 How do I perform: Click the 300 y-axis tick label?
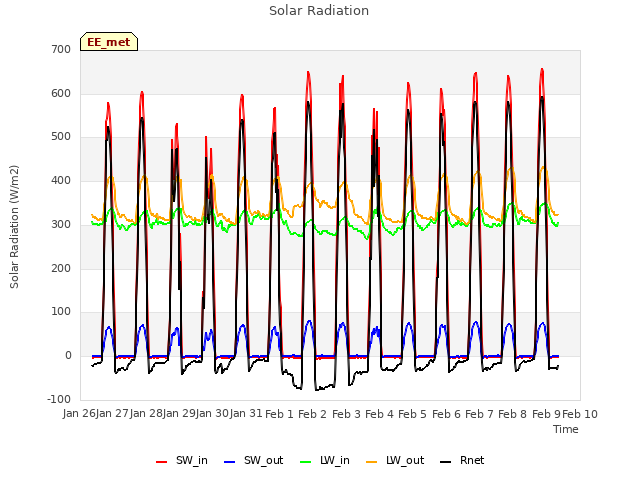(x=61, y=224)
